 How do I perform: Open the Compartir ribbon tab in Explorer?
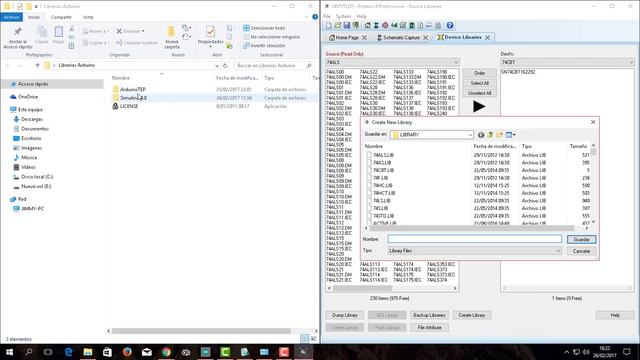(x=61, y=17)
